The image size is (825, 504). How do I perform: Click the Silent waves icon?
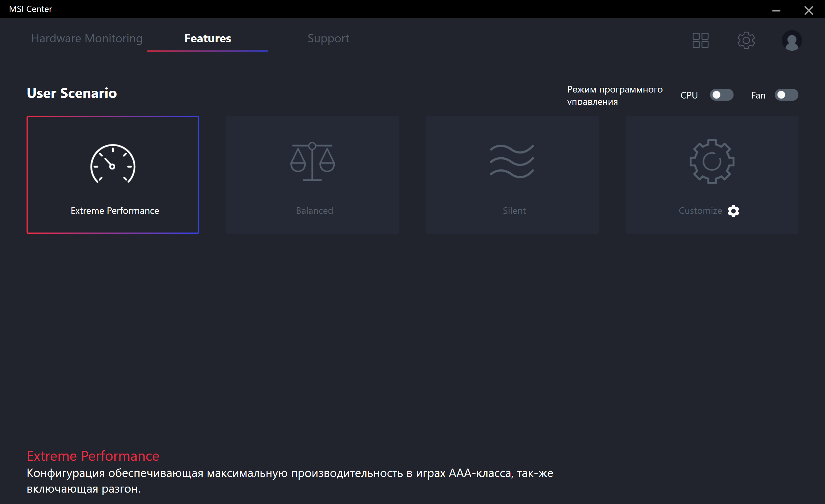[x=512, y=161]
